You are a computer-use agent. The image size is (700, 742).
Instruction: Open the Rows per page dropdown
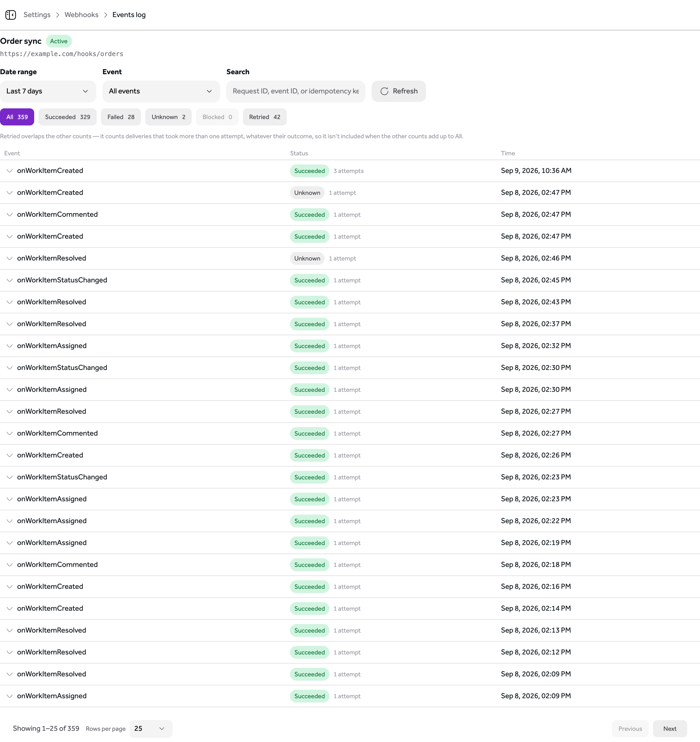tap(151, 729)
